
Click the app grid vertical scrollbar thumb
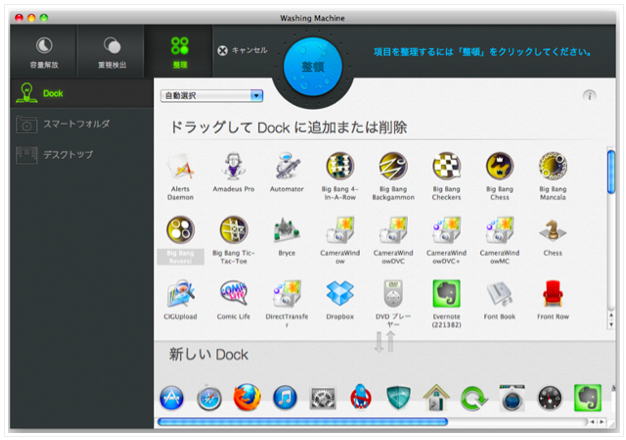(611, 172)
